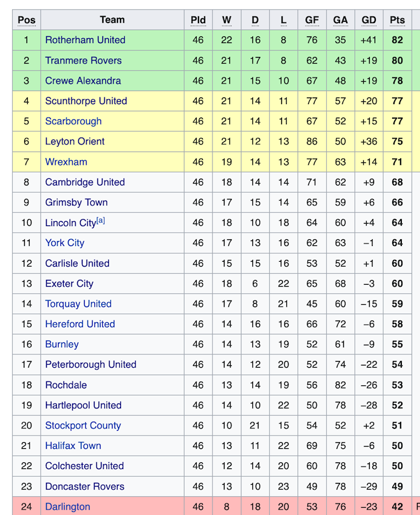Open the Peterborough United link
420x515 pixels.
coord(91,365)
